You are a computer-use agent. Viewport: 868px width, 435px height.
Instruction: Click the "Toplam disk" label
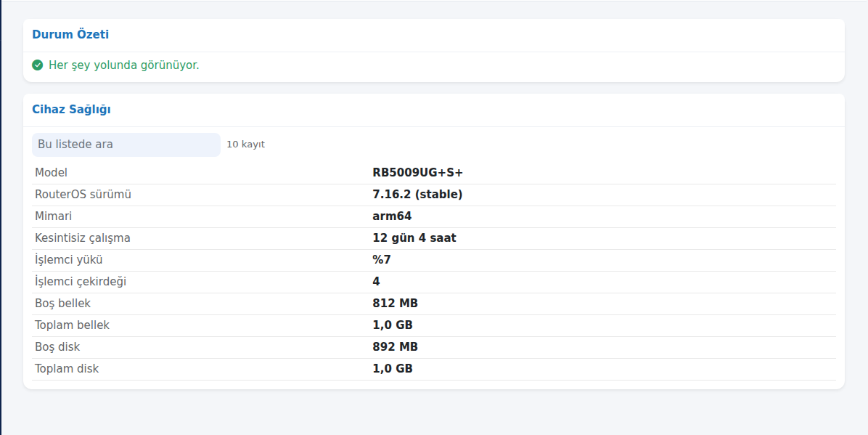coord(67,368)
